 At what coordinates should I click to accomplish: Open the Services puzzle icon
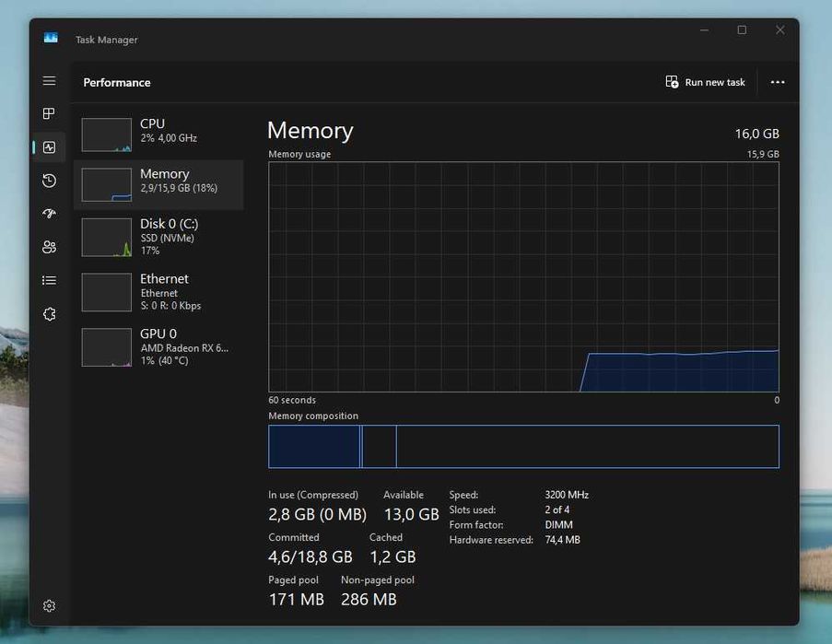click(x=50, y=314)
